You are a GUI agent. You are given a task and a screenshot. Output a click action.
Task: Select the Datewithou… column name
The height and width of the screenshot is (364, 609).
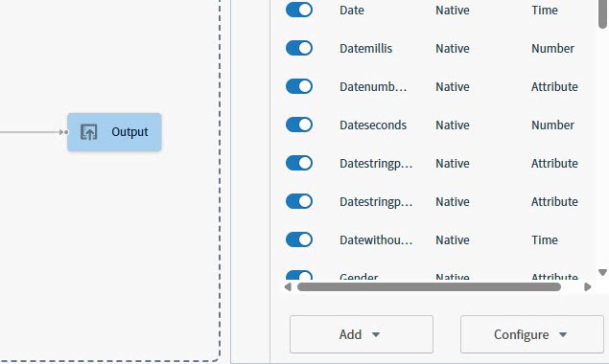point(376,239)
